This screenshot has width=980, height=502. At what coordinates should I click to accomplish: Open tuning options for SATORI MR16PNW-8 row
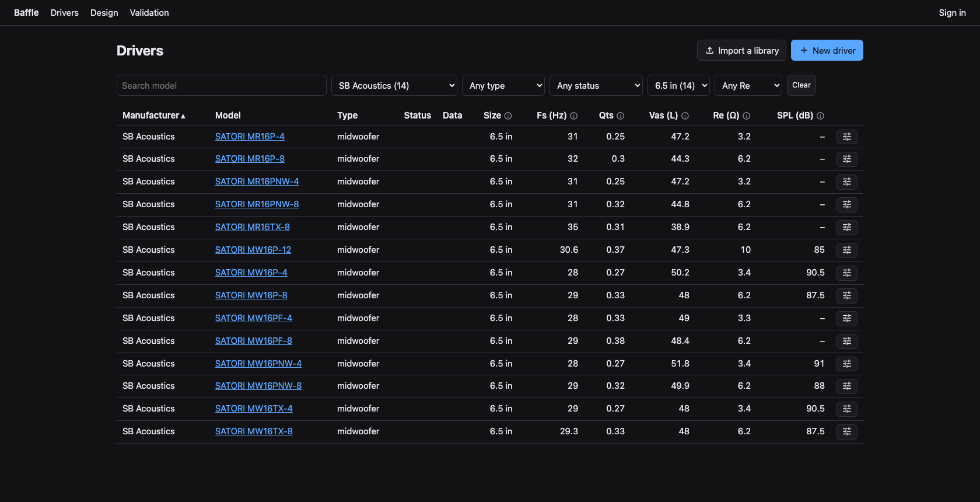click(x=846, y=204)
